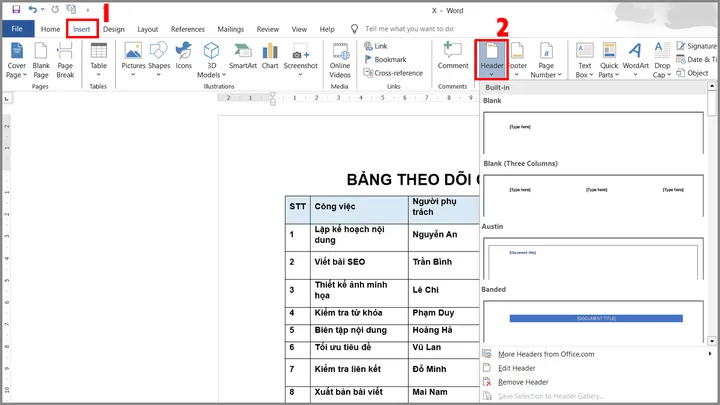Insert WordArt text

(636, 59)
